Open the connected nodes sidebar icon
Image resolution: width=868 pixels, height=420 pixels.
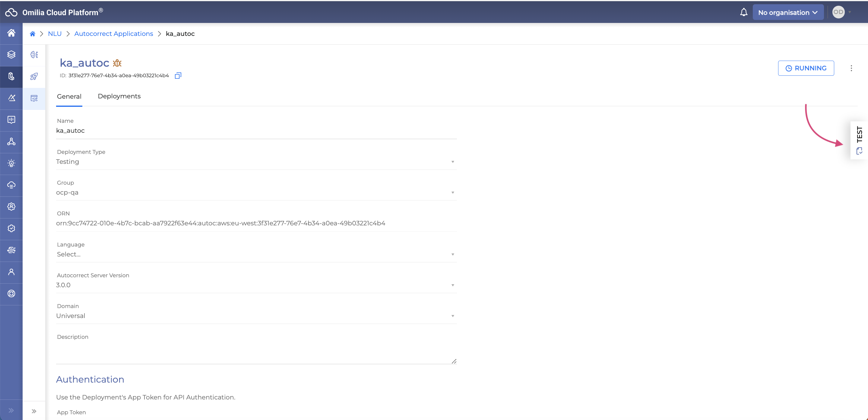11,142
